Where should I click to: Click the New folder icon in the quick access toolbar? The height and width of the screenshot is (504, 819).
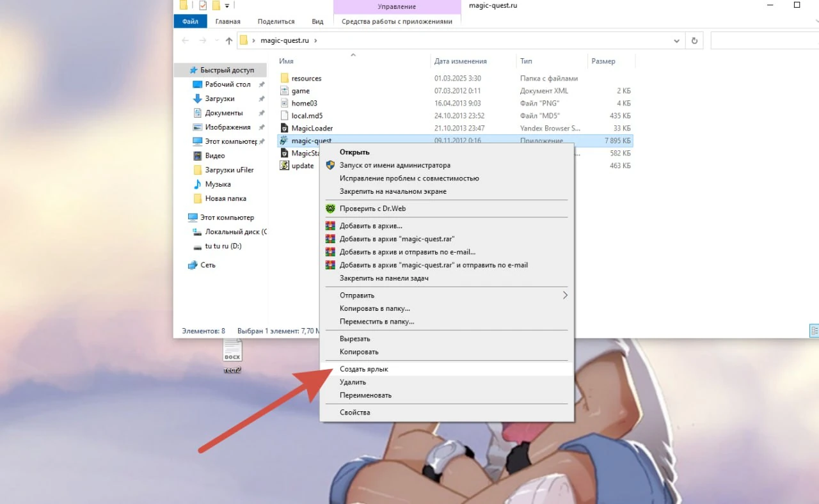coord(216,6)
